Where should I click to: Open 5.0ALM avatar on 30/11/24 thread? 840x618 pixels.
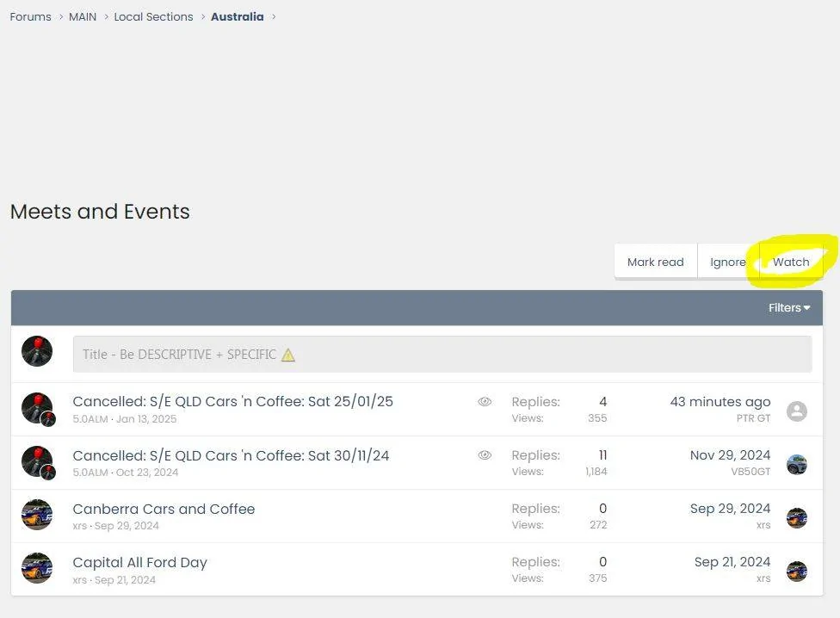(x=37, y=461)
